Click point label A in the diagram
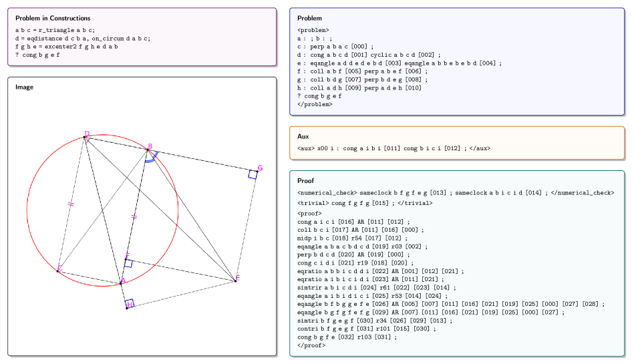 [124, 281]
